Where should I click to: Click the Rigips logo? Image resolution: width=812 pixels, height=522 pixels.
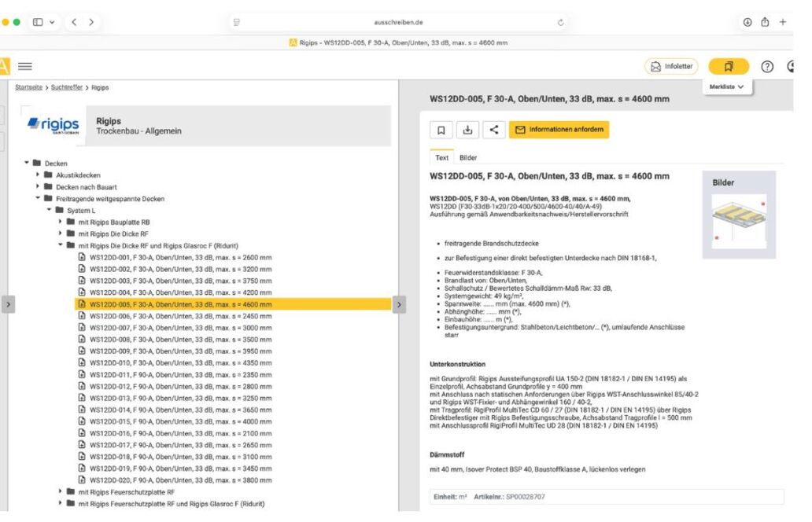(x=54, y=126)
